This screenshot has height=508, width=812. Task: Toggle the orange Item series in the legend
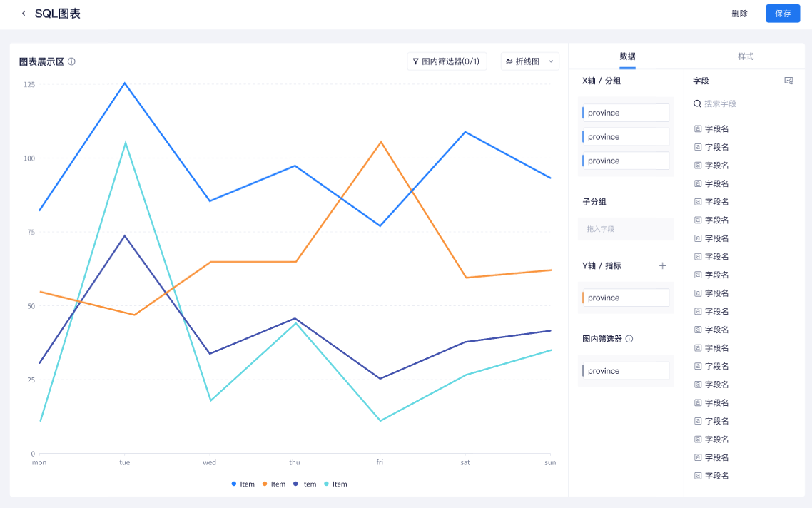tap(275, 484)
